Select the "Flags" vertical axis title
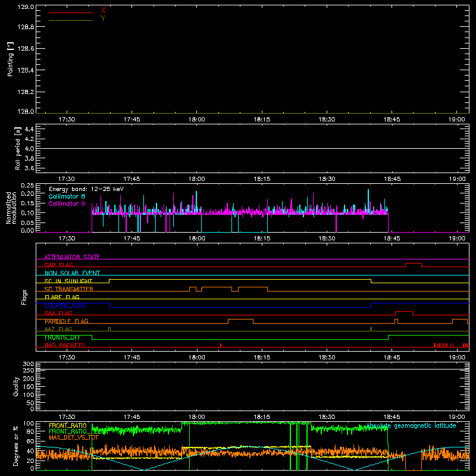This screenshot has width=476, height=476. (x=24, y=297)
